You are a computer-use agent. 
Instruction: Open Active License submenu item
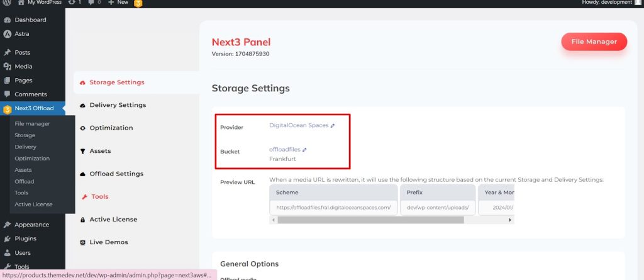click(x=33, y=204)
